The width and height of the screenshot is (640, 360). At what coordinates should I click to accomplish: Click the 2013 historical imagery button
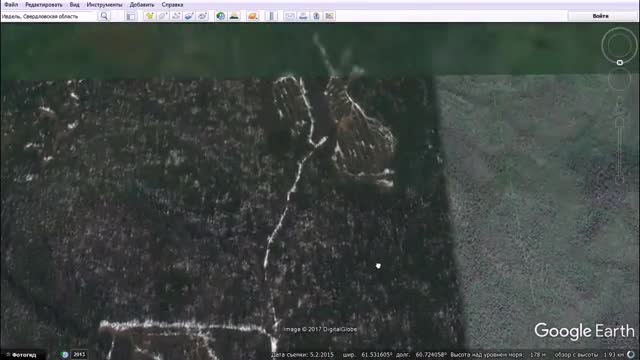pos(79,354)
